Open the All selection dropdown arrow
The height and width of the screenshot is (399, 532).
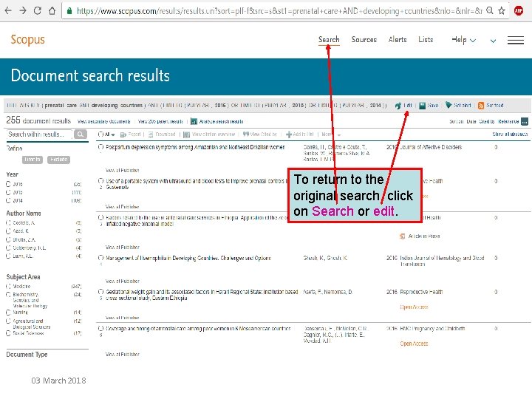point(113,135)
